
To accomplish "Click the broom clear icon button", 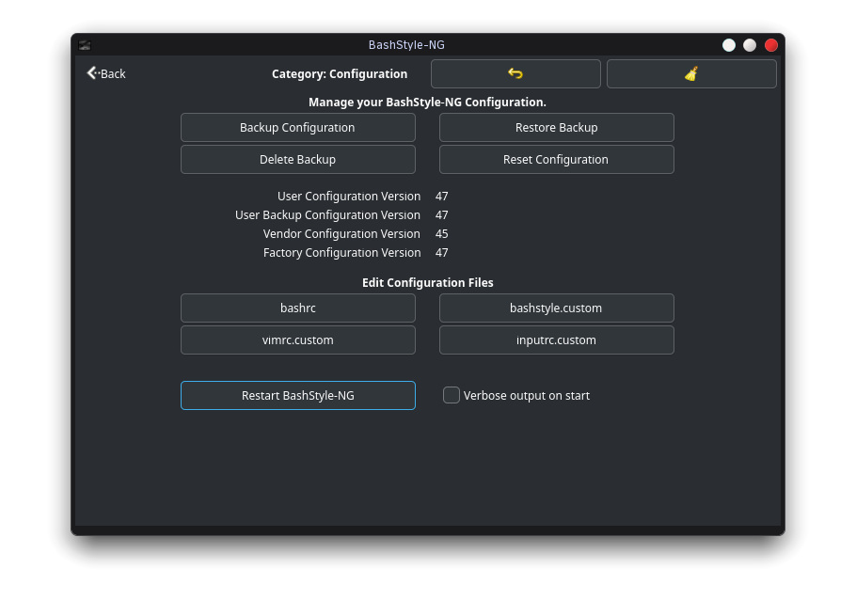I will 691,73.
